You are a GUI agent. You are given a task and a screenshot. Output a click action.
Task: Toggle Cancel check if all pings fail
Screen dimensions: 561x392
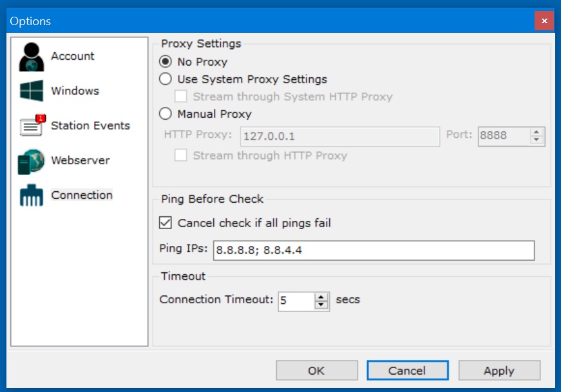tap(166, 223)
